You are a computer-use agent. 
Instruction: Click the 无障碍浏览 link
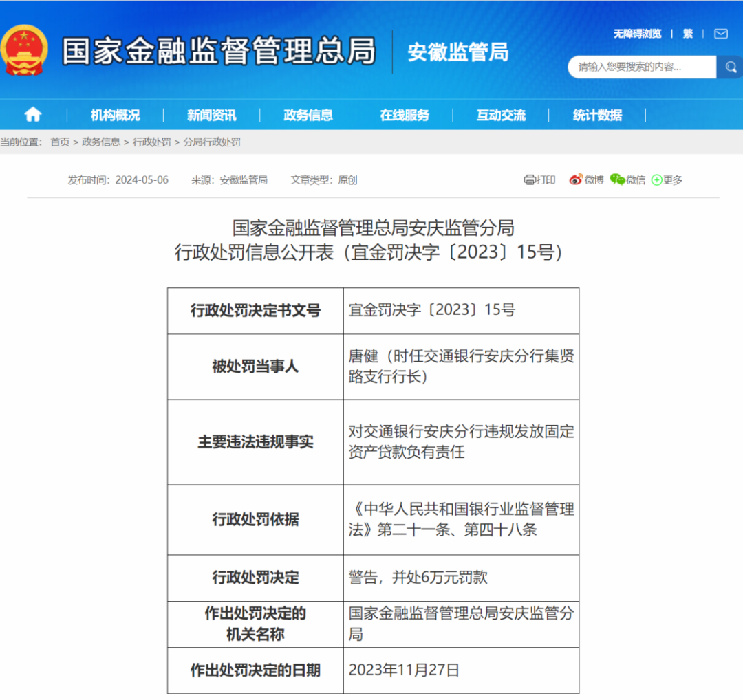(637, 34)
